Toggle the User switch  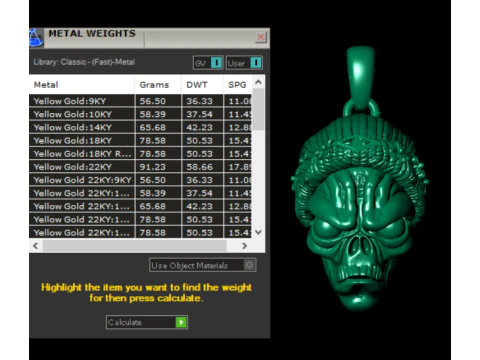244,63
